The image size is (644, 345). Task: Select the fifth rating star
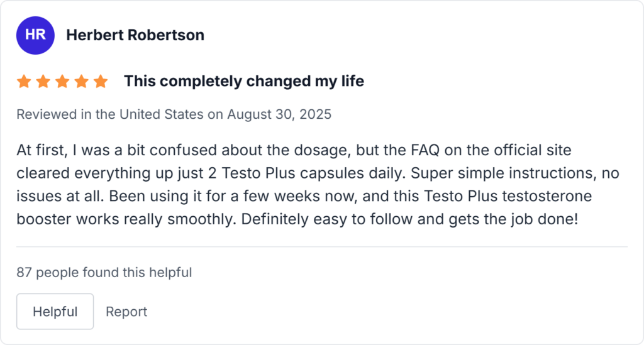pyautogui.click(x=101, y=82)
